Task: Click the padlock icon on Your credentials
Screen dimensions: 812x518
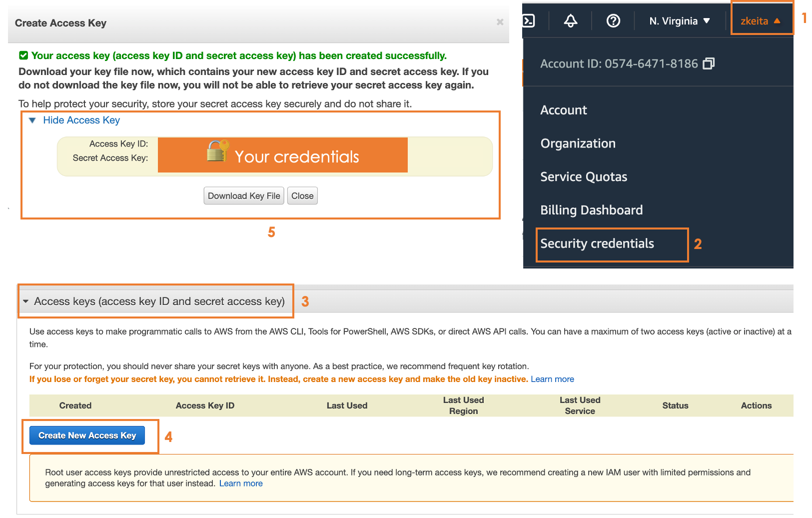Action: click(x=217, y=150)
